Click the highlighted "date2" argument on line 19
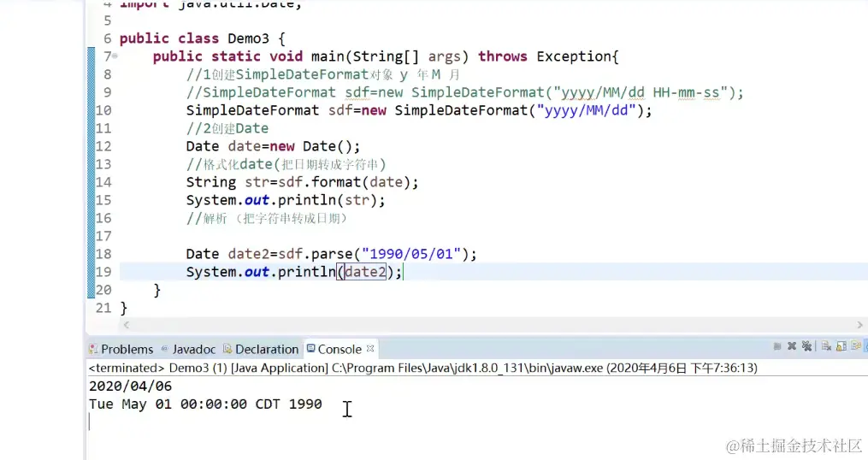868x460 pixels. click(x=365, y=272)
